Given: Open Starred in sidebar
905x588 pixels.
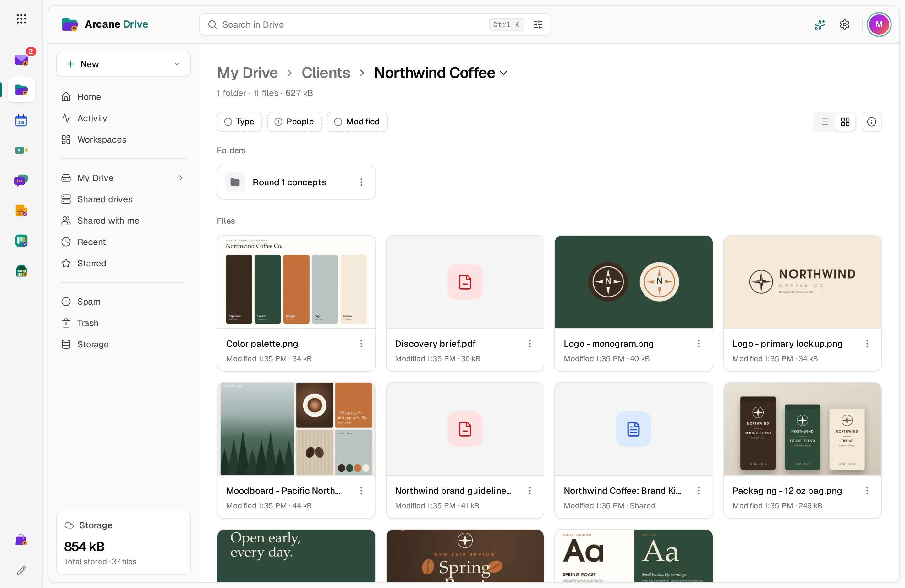Looking at the screenshot, I should 123,263.
